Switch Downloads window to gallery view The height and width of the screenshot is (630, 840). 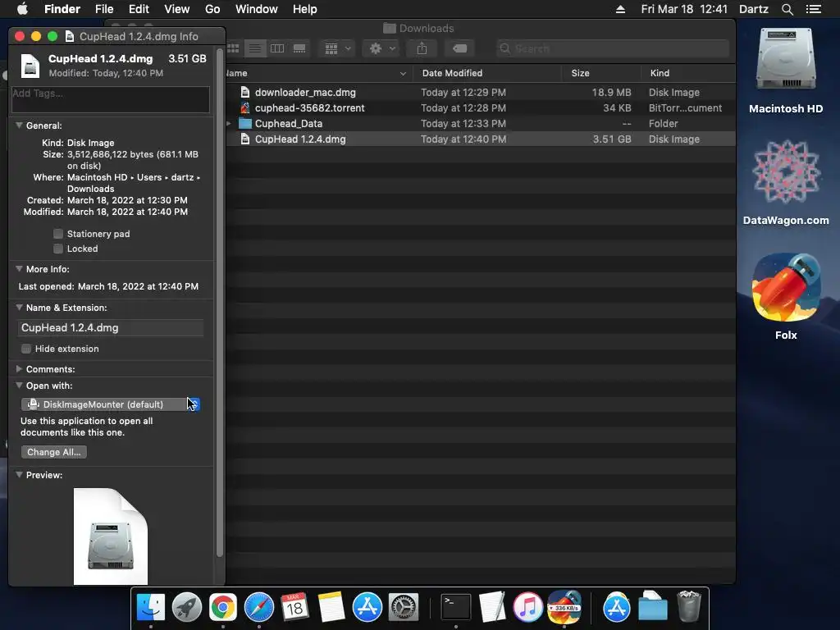299,48
